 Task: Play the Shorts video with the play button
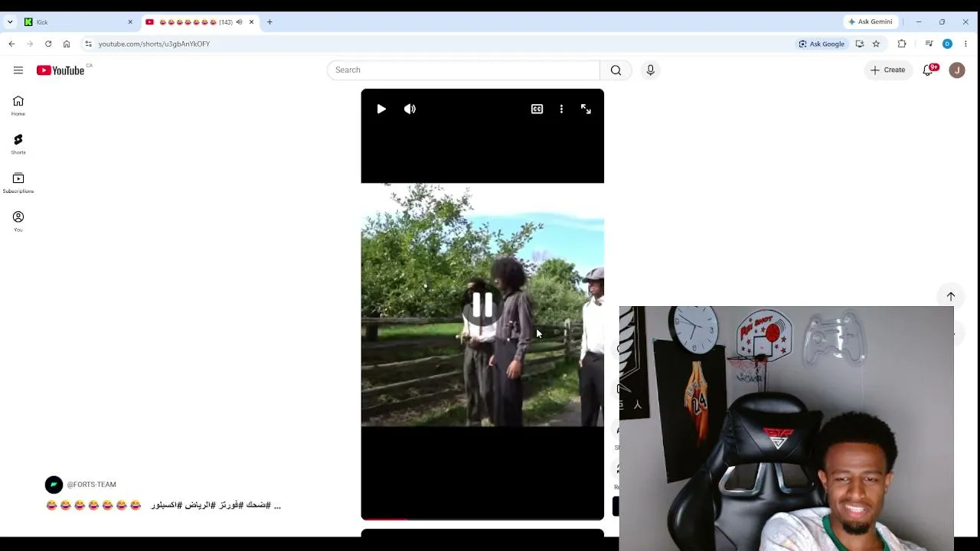pos(381,109)
